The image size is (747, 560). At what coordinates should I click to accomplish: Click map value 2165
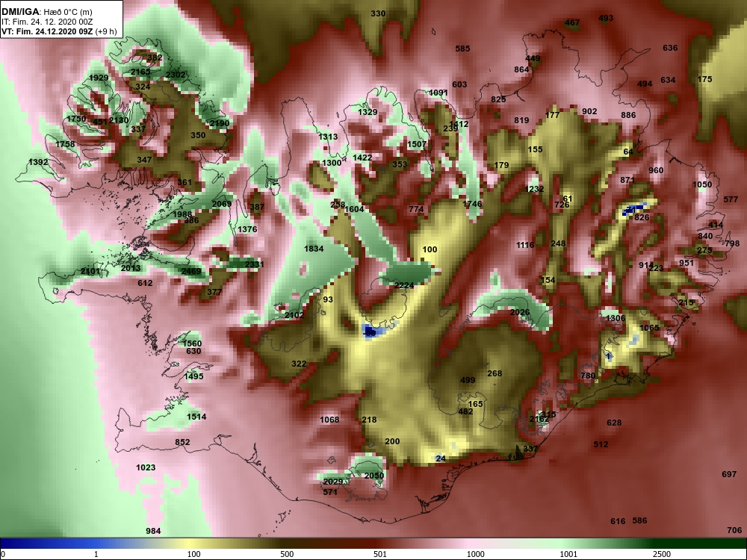140,72
